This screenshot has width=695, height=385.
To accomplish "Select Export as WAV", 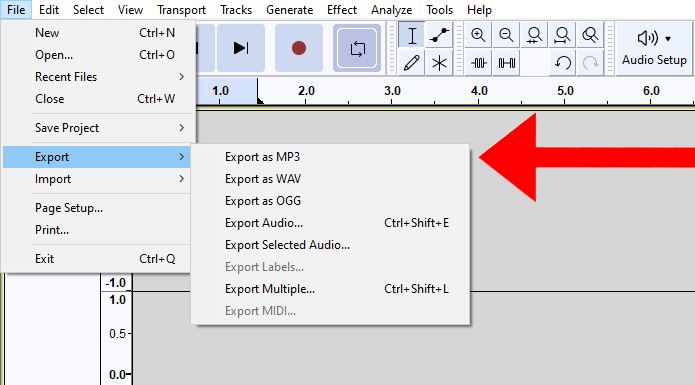I will click(x=331, y=179).
